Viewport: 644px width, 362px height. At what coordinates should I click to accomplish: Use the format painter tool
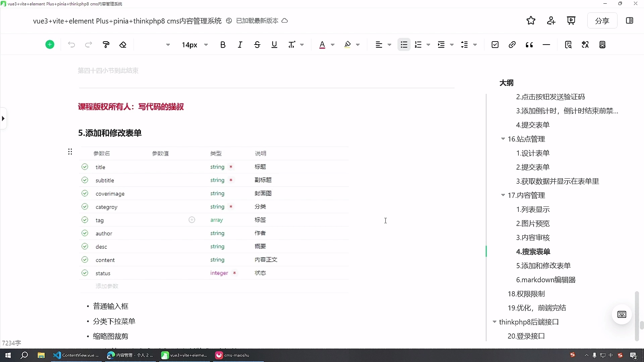[x=106, y=45]
